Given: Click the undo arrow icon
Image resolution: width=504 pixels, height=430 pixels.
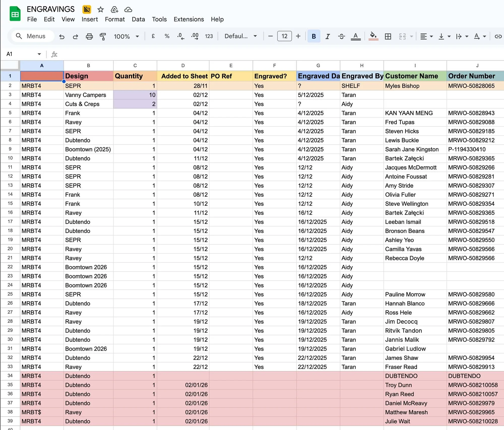Looking at the screenshot, I should (62, 37).
